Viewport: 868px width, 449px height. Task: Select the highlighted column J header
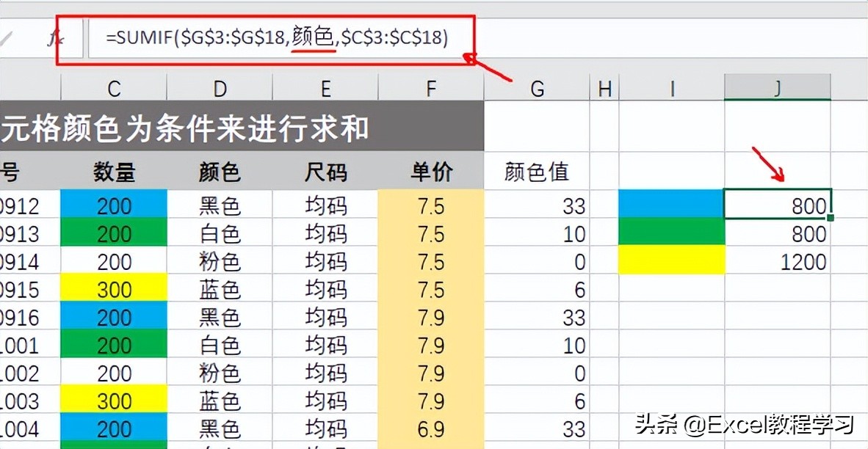click(778, 88)
